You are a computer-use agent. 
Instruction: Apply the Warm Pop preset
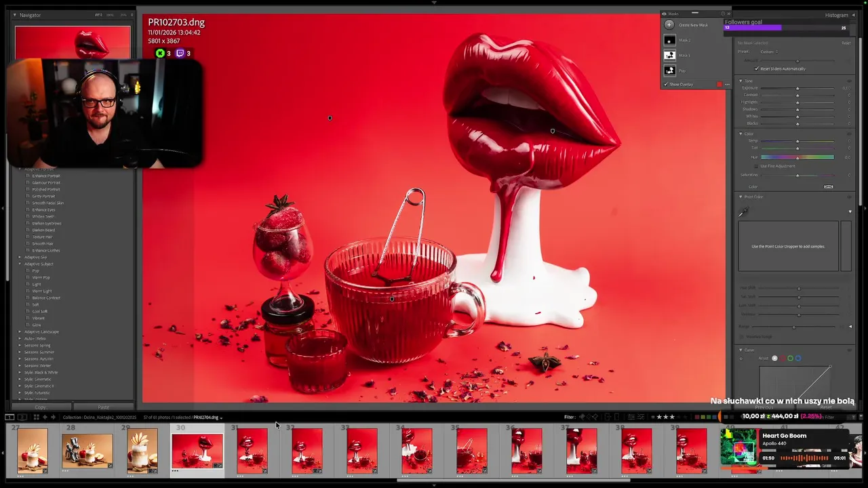[x=41, y=277]
